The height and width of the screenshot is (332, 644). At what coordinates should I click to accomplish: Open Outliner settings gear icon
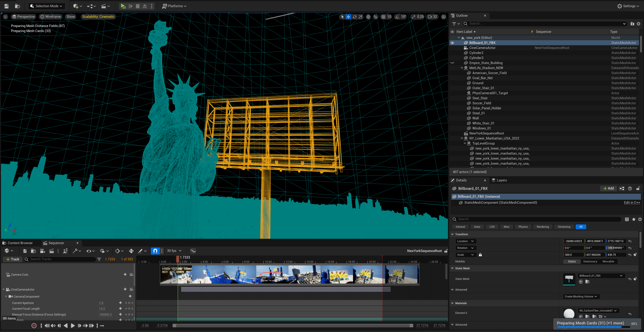638,24
